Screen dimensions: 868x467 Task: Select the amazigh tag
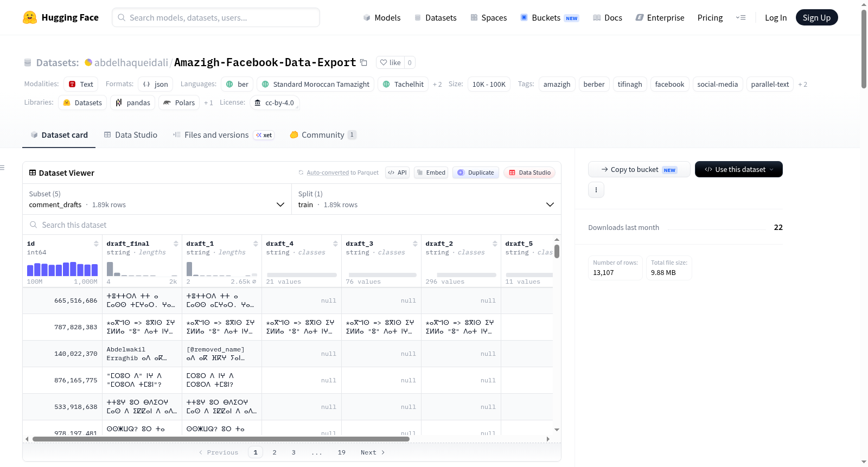557,84
